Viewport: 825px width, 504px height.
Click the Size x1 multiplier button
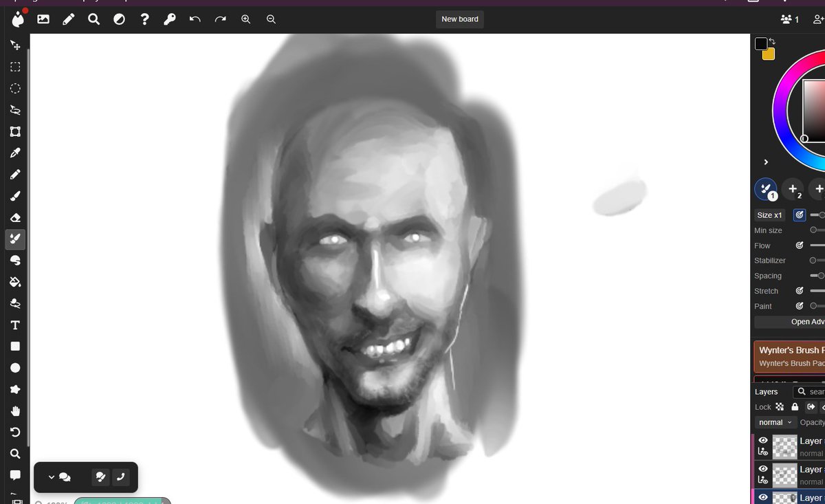(x=770, y=215)
